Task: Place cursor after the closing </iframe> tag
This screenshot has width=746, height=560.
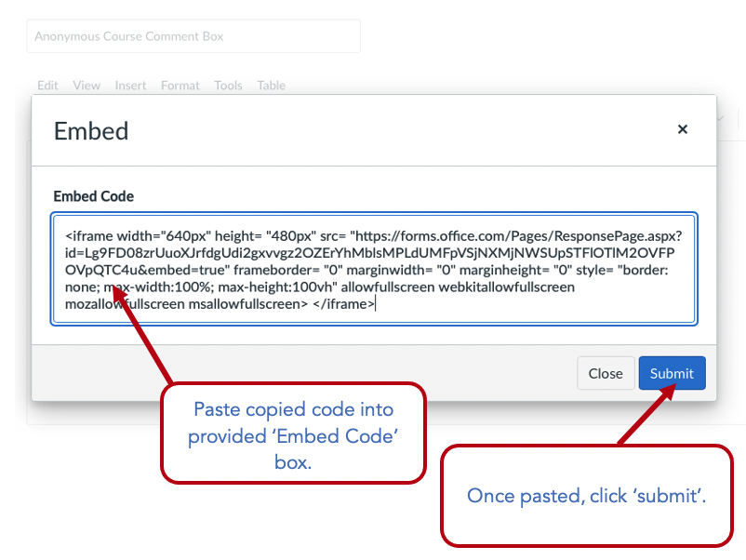Action: tap(376, 304)
